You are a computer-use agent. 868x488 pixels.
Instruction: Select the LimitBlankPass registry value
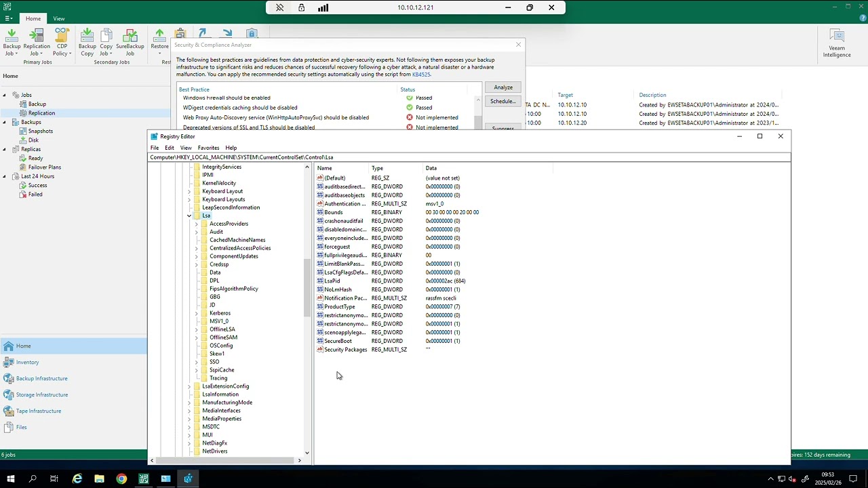coord(344,264)
